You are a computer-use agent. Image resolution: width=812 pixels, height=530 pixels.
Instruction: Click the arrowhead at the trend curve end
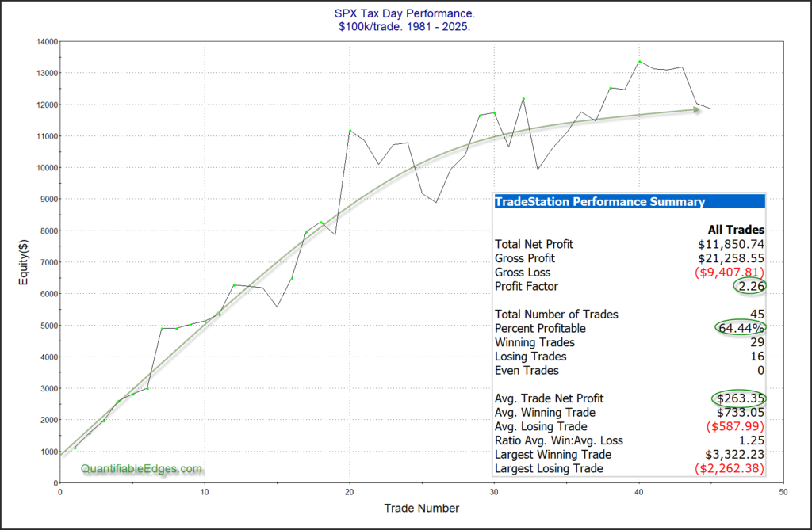[x=696, y=110]
